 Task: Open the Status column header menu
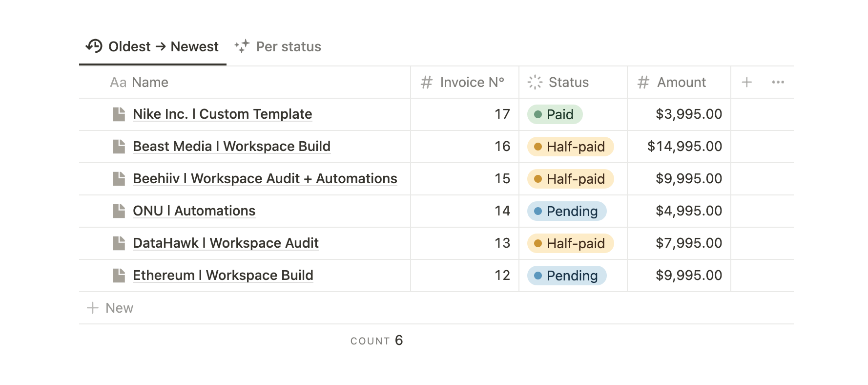tap(573, 82)
